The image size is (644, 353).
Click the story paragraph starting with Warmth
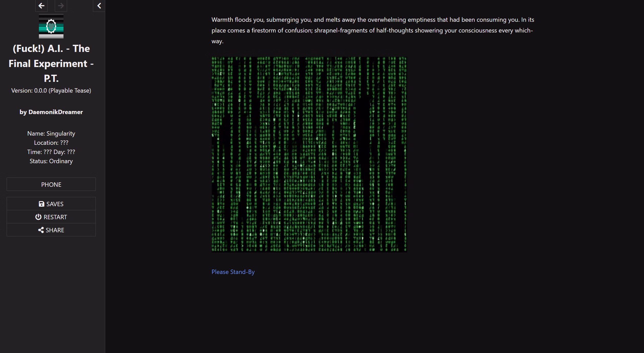(x=373, y=30)
